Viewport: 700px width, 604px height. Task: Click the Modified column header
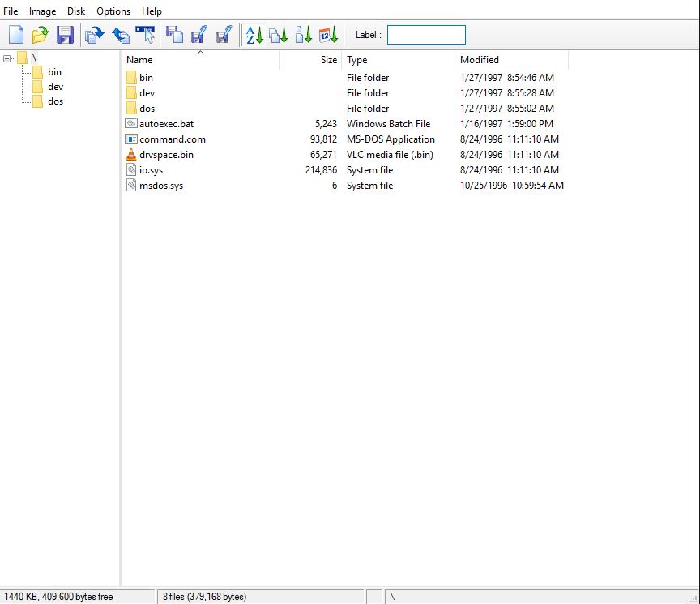480,60
